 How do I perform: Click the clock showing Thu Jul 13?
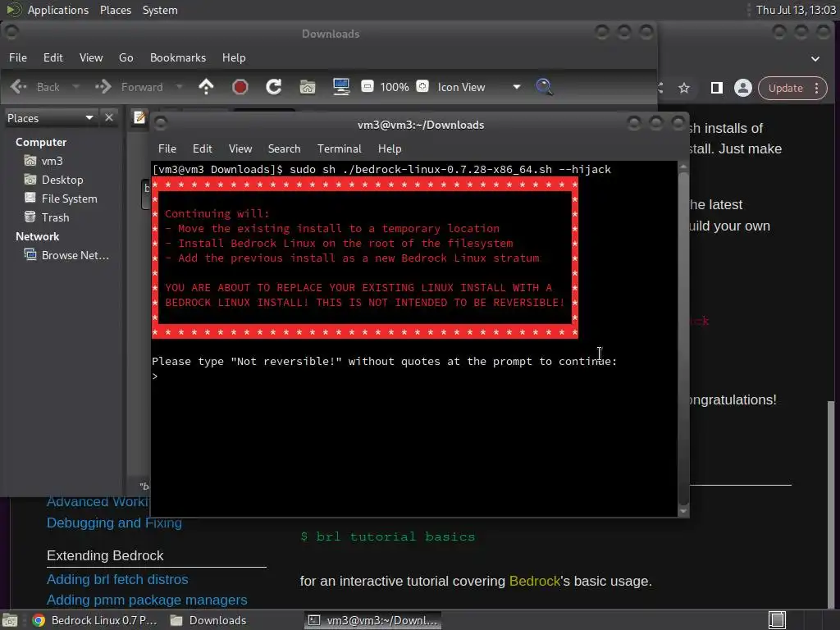796,10
